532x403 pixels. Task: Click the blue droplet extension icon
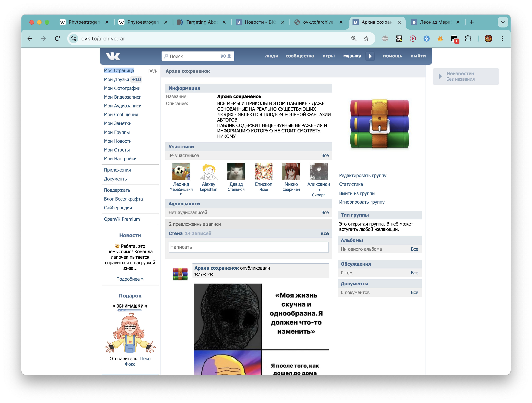pyautogui.click(x=426, y=39)
